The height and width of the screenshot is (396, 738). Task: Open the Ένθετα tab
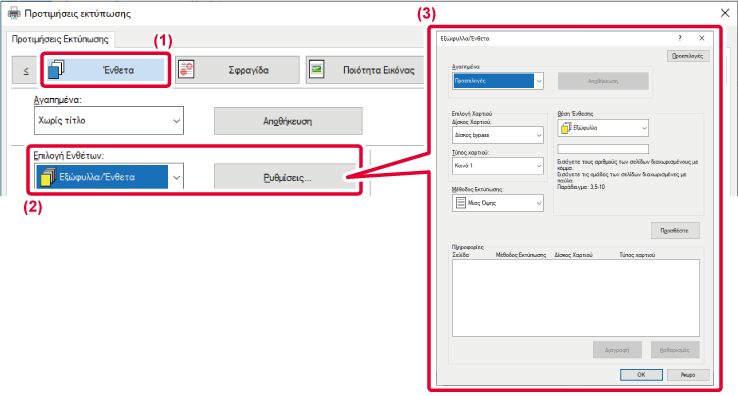[106, 70]
